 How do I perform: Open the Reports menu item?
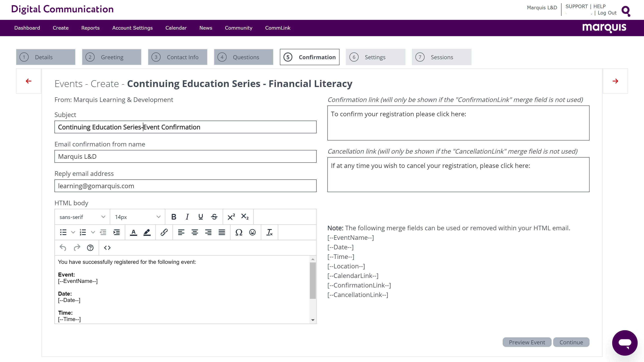click(x=90, y=28)
